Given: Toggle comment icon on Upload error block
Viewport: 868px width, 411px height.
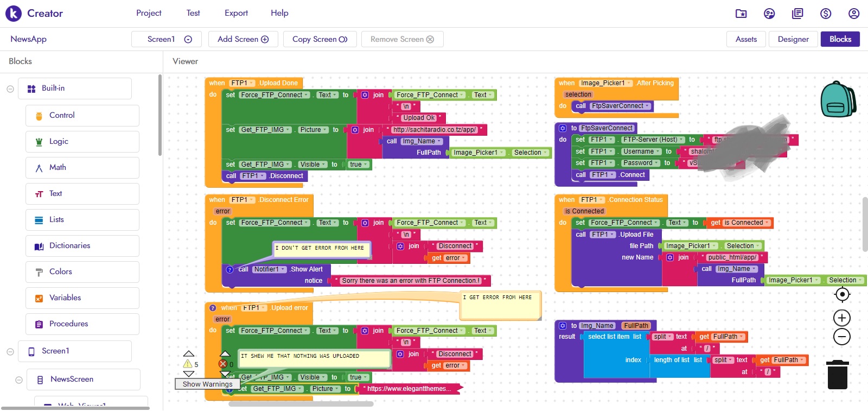Looking at the screenshot, I should pyautogui.click(x=213, y=308).
